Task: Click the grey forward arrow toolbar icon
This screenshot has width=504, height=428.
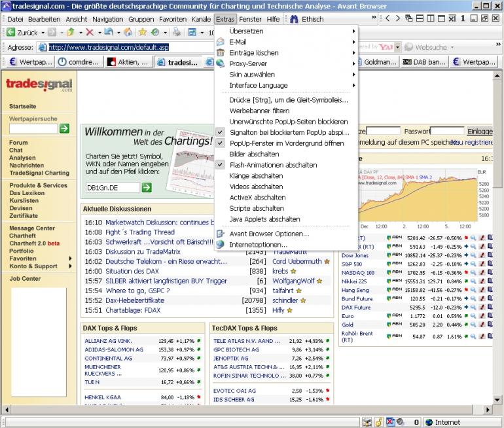Action: click(x=52, y=32)
